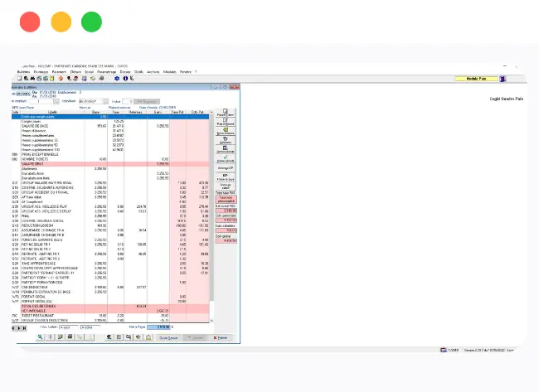This screenshot has height=392, width=539.
Task: Click the A saisir field
Action: (x=69, y=327)
